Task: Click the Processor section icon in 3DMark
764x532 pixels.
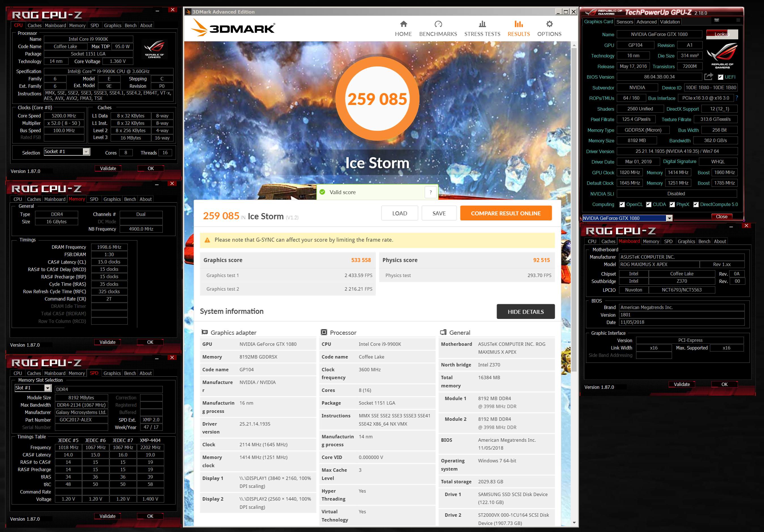Action: [324, 332]
